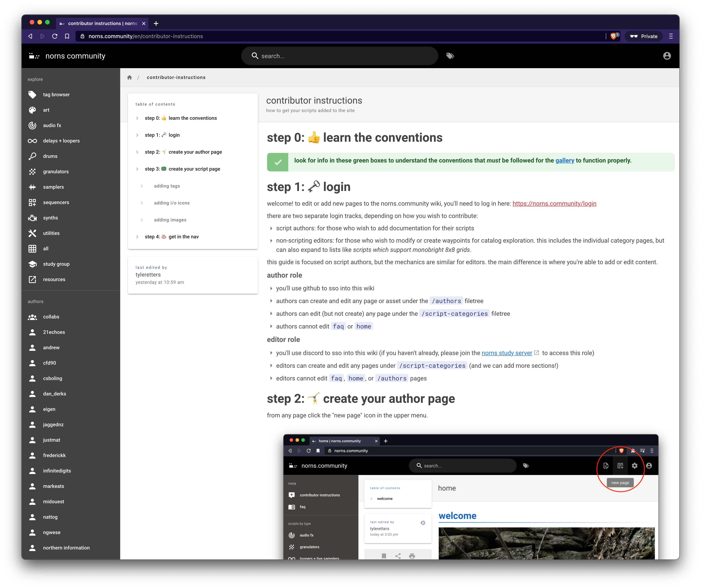Click the 'step 1: login' heading
This screenshot has height=588, width=701.
coord(309,187)
